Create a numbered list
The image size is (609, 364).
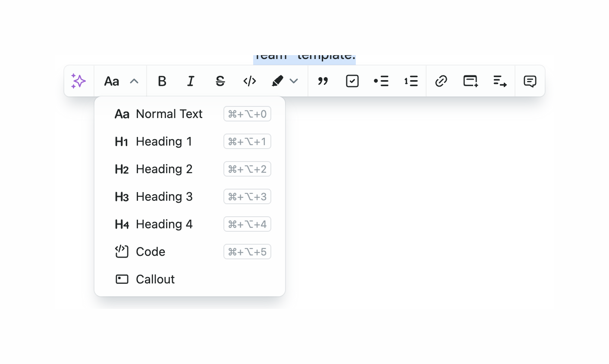click(x=411, y=81)
